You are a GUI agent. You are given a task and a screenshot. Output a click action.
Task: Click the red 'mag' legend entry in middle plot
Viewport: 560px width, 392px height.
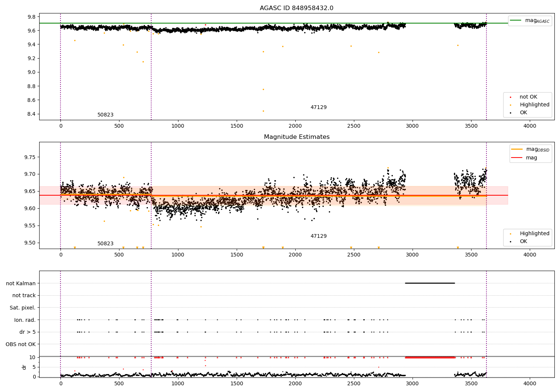(525, 158)
